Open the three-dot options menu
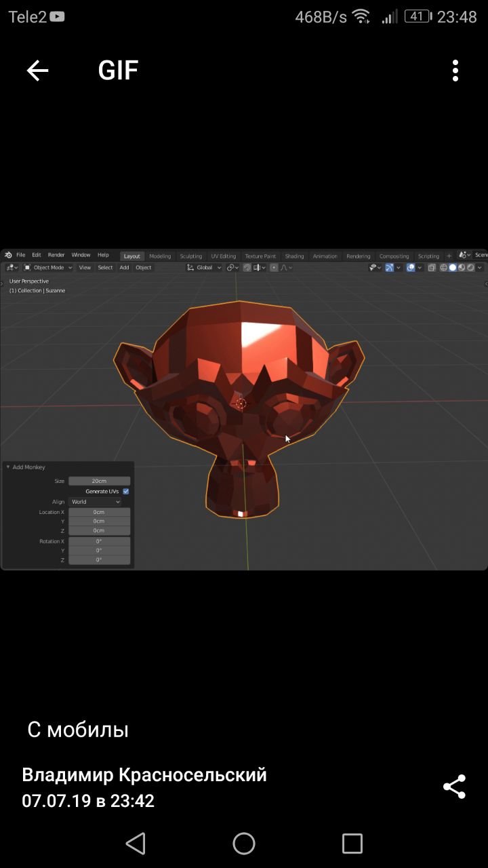The width and height of the screenshot is (488, 868). 455,71
